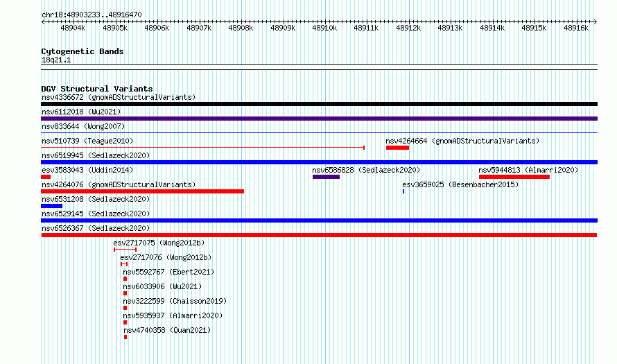Open the nsv6112018 (Wu2021) label
Viewport: 617px width, 364px height.
(x=81, y=112)
